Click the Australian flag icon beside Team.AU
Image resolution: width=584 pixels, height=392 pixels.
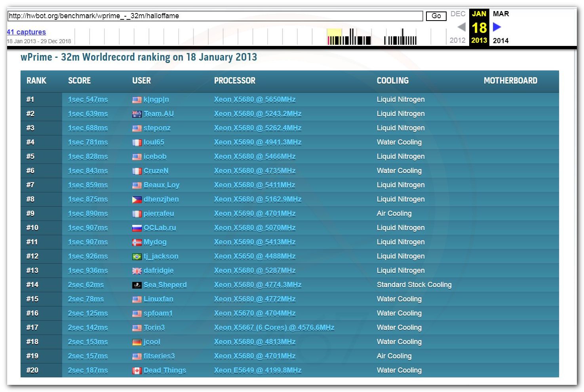(137, 114)
